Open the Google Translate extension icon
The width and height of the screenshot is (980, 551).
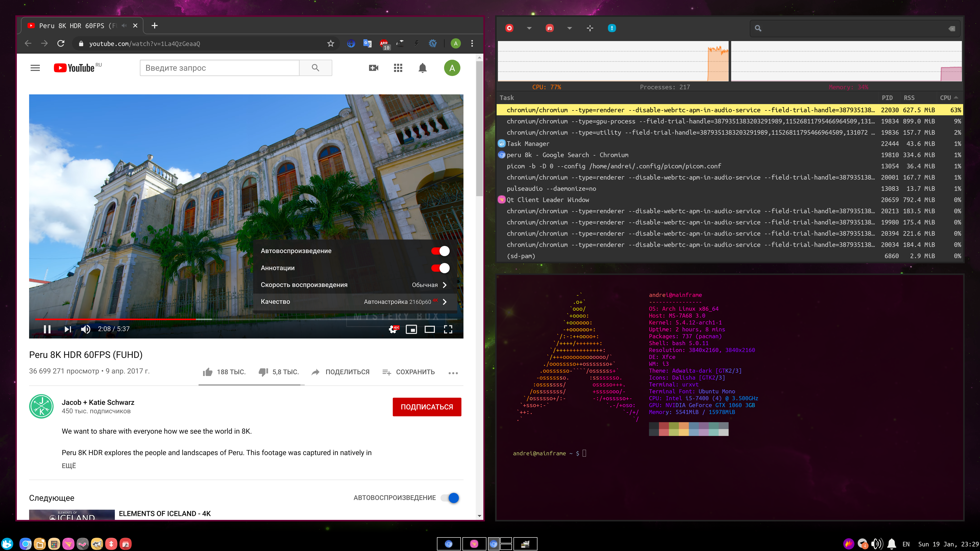367,43
